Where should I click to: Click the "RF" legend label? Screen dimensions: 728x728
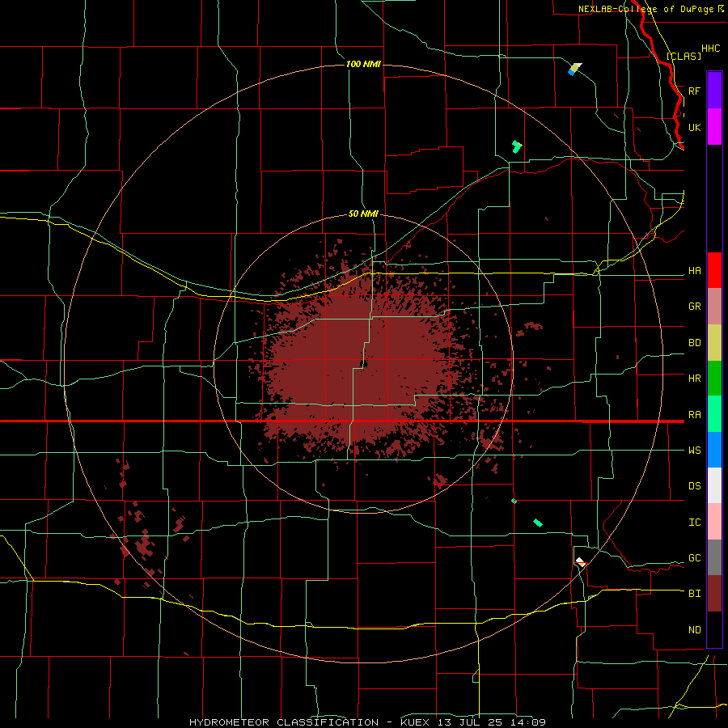tap(694, 91)
